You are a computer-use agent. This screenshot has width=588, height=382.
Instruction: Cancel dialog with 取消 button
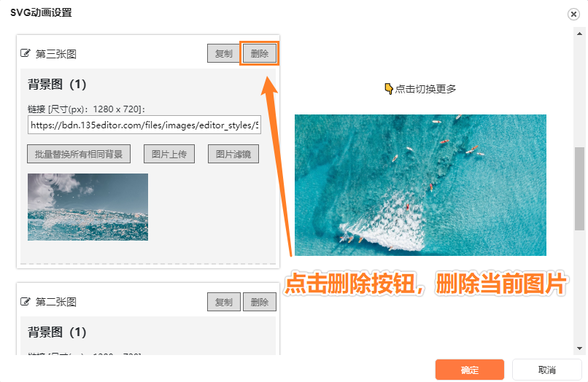click(x=546, y=370)
